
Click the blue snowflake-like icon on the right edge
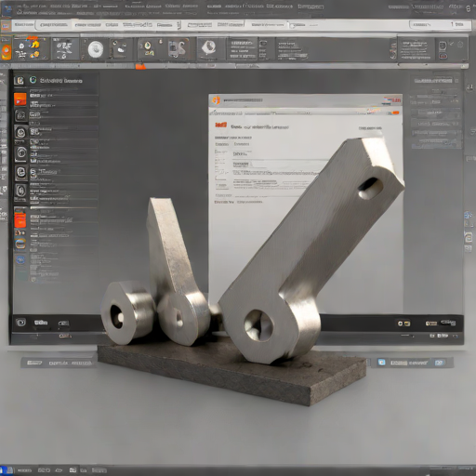click(x=469, y=215)
